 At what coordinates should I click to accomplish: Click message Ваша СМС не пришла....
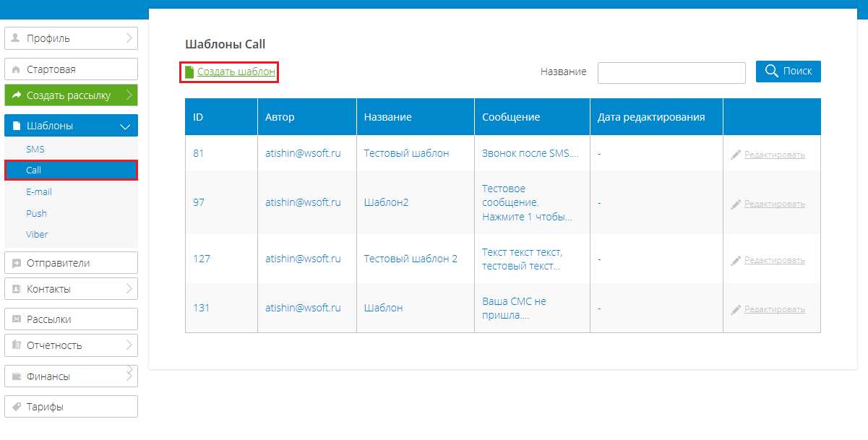pos(514,309)
